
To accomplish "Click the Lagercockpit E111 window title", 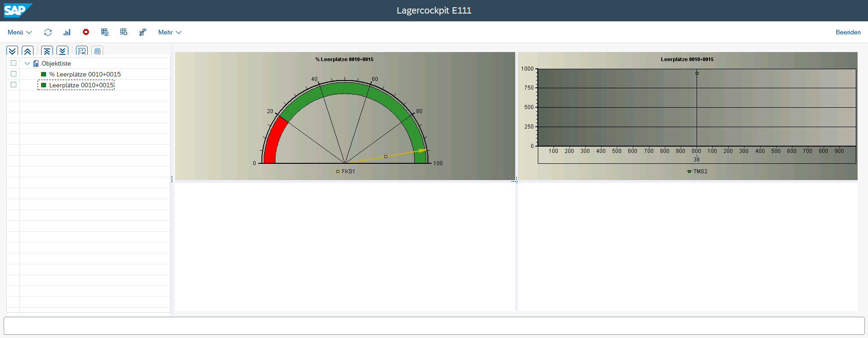I will (x=434, y=10).
